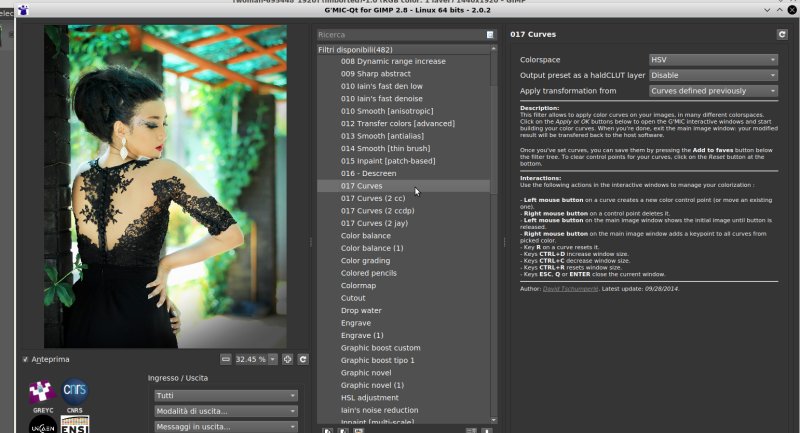Select 017 Curves (2 cc) filter
800x433 pixels.
373,198
